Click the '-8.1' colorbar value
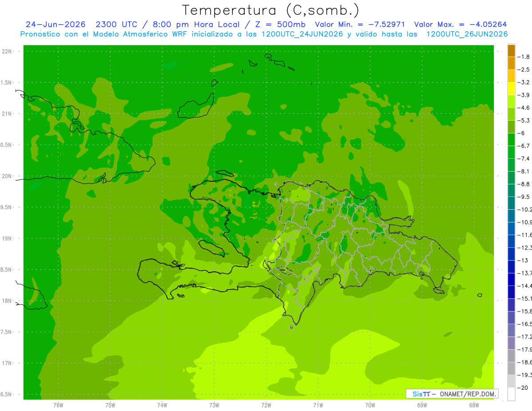This screenshot has width=532, height=411. [524, 171]
